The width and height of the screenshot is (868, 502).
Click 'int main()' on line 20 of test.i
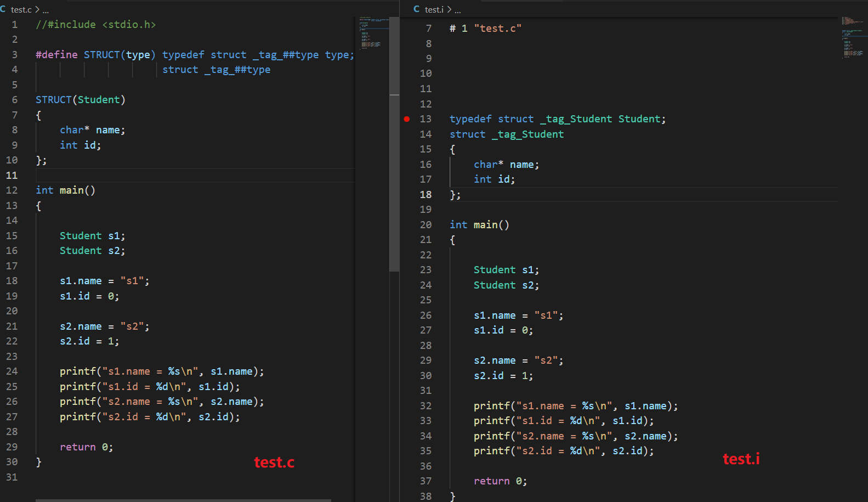[480, 225]
